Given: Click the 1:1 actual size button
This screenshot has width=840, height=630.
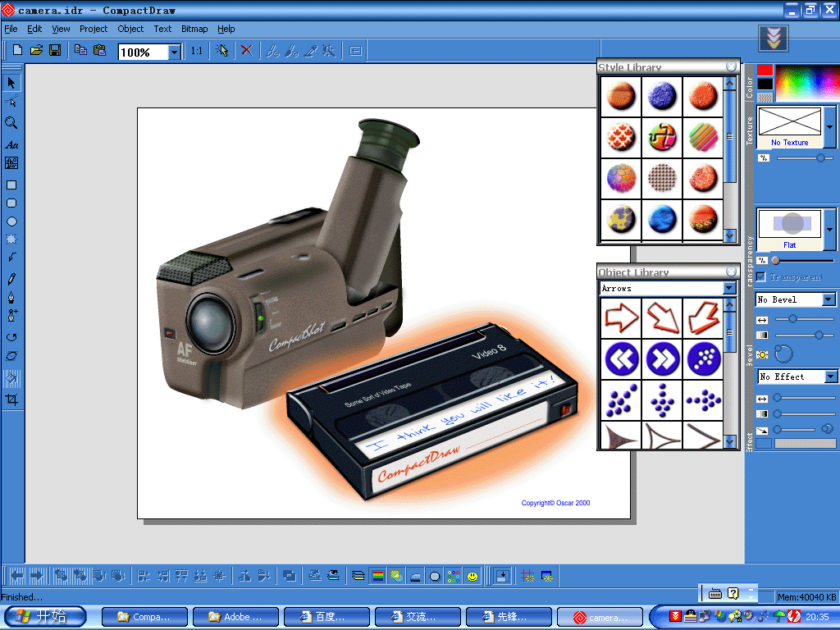Looking at the screenshot, I should [197, 51].
